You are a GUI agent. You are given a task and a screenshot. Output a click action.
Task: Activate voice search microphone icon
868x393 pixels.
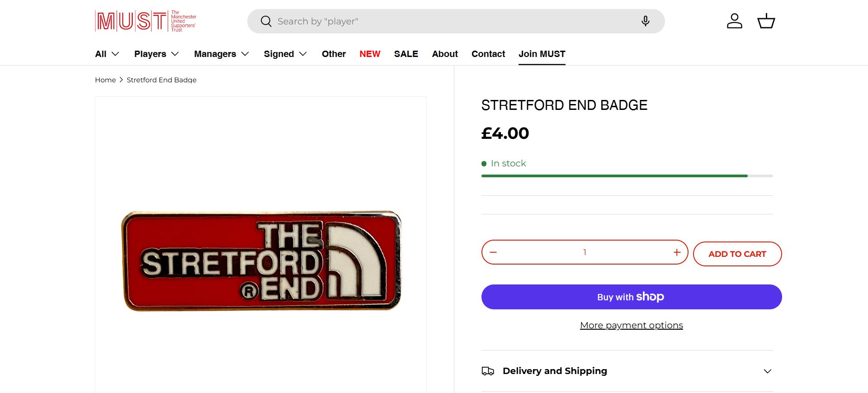645,21
